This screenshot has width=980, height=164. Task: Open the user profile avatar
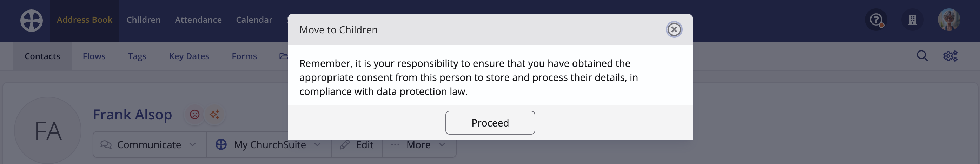[x=949, y=20]
